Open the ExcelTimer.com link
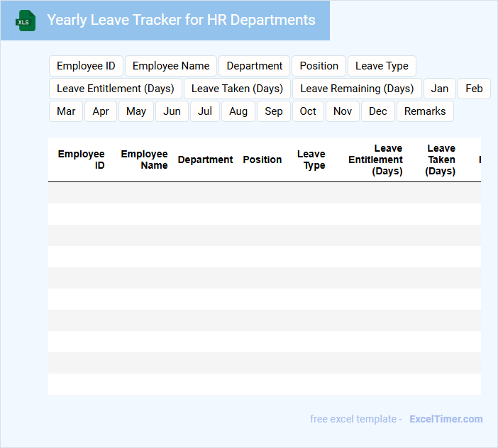498x448 pixels. coord(446,419)
